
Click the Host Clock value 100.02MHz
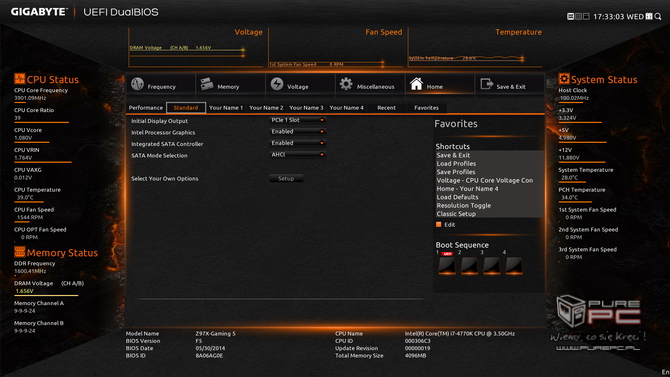574,98
